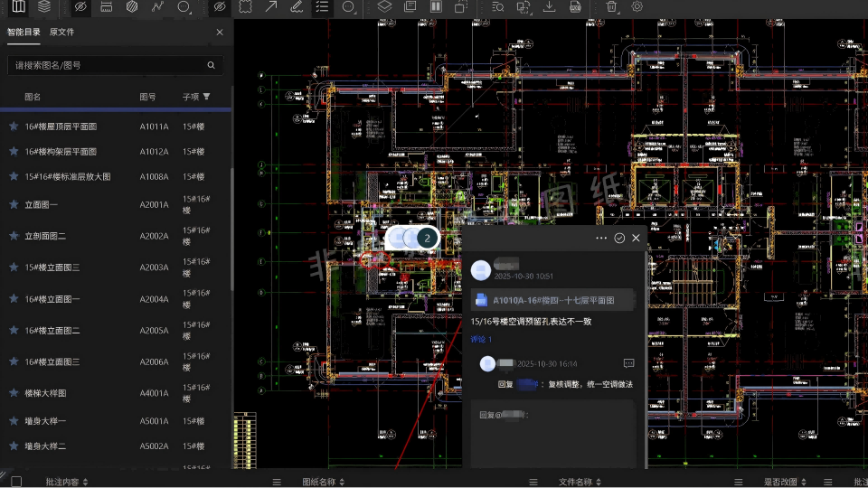Click the download icon in toolbar
The height and width of the screenshot is (488, 868).
550,6
